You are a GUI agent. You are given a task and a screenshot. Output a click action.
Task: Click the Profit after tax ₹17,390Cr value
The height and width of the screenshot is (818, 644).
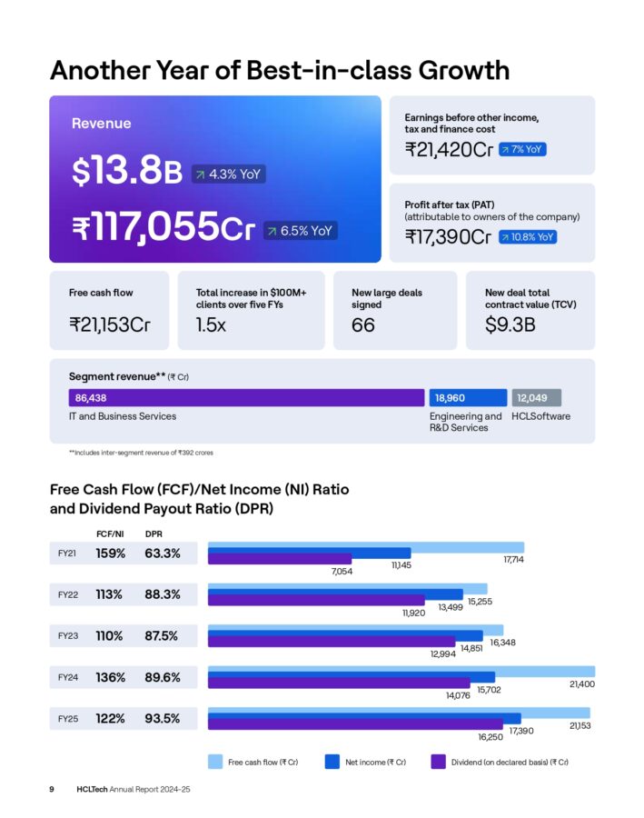click(448, 237)
